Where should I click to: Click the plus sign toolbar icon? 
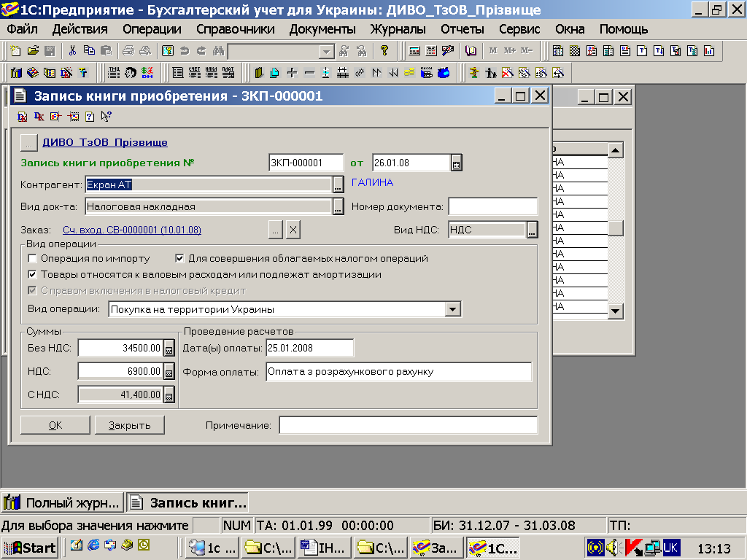click(x=292, y=72)
